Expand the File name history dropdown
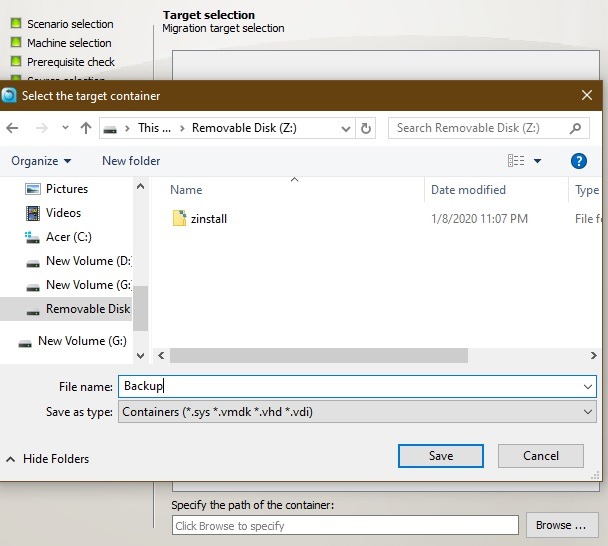 pyautogui.click(x=587, y=386)
